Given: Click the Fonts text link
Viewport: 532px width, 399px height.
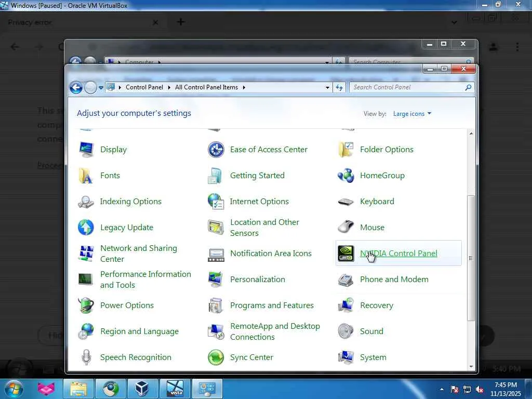Looking at the screenshot, I should tap(110, 176).
